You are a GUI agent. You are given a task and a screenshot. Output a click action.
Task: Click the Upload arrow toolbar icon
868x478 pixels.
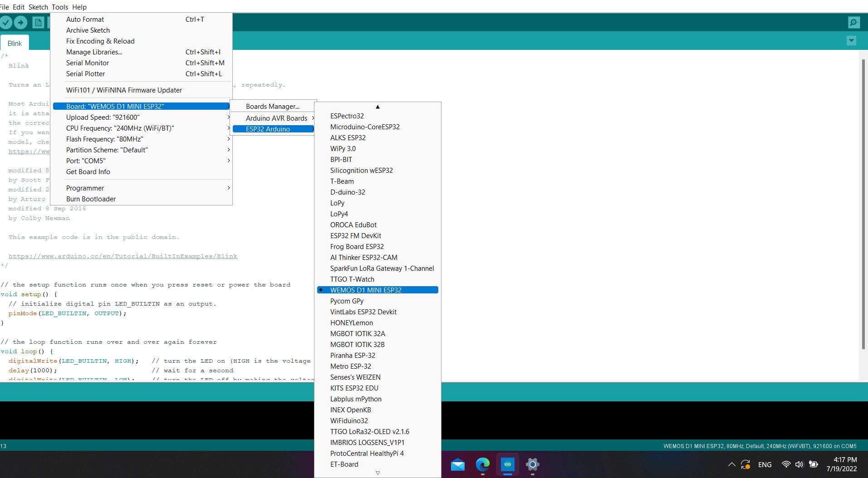20,22
